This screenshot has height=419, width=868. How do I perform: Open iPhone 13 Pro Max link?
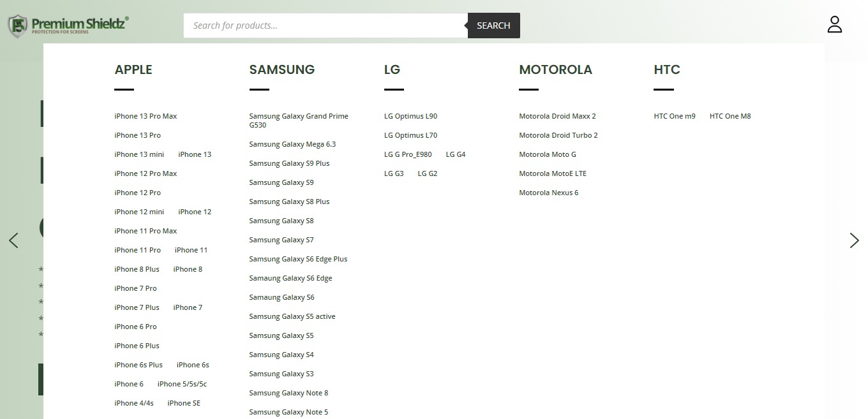[x=146, y=116]
